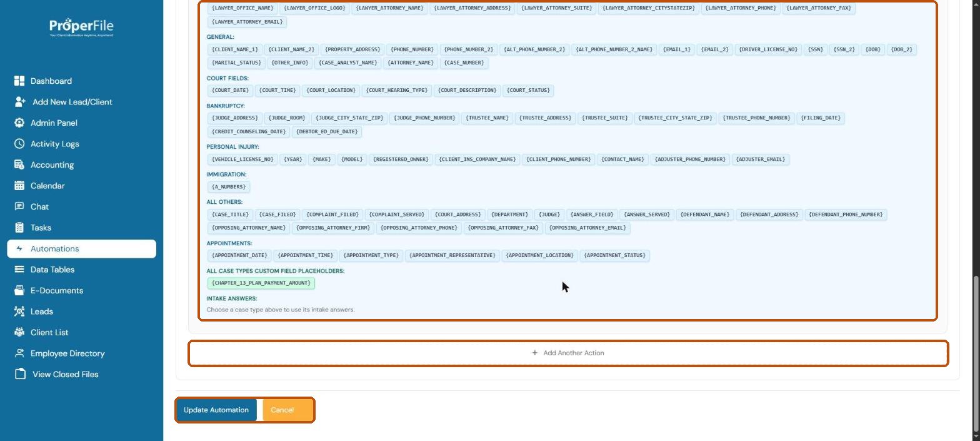Insert the {CHAPTER_13_PLAN_PAYMENT_AMOUNT} placeholder
The height and width of the screenshot is (441, 980).
tap(261, 283)
